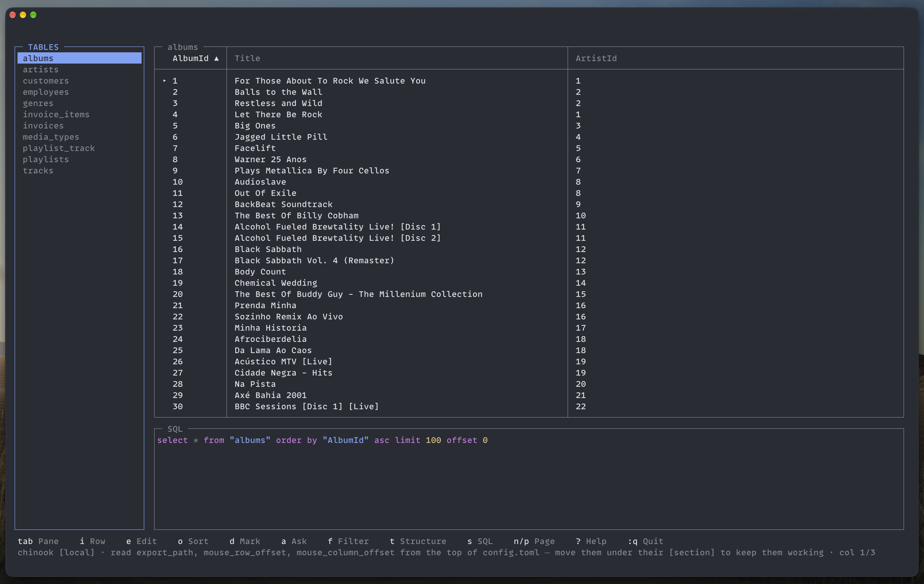Select the 'Audioslave' title cell
The width and height of the screenshot is (924, 584).
click(260, 182)
